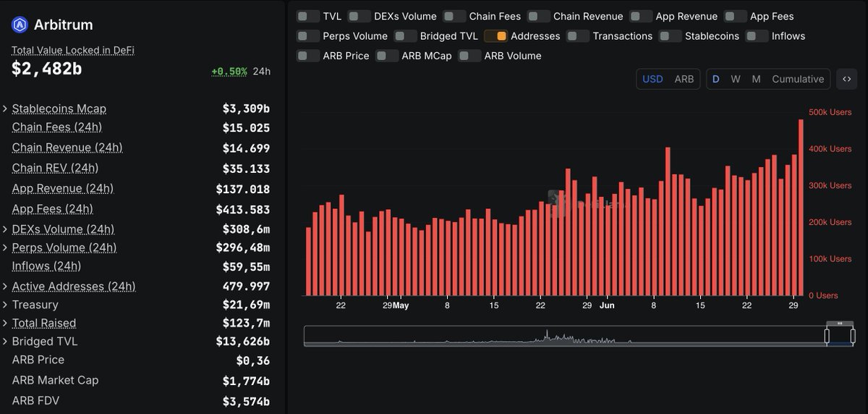Click the tallest bar near 29 June
The height and width of the screenshot is (414, 868).
[x=801, y=208]
